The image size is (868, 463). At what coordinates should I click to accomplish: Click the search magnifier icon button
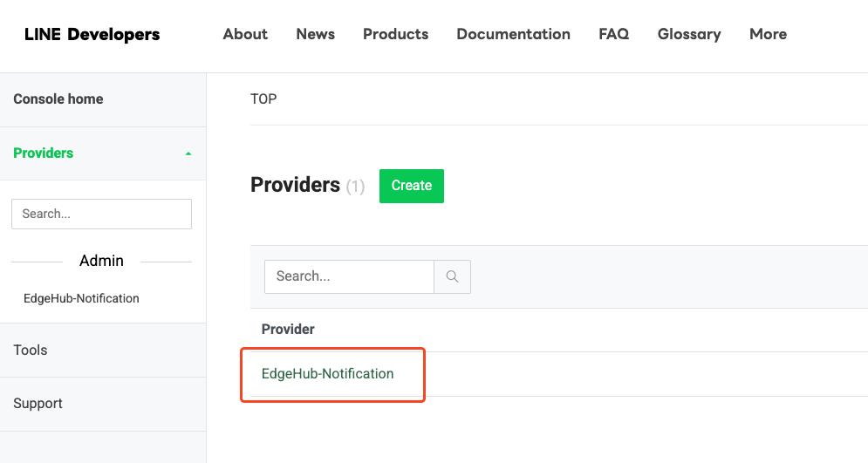pos(452,276)
